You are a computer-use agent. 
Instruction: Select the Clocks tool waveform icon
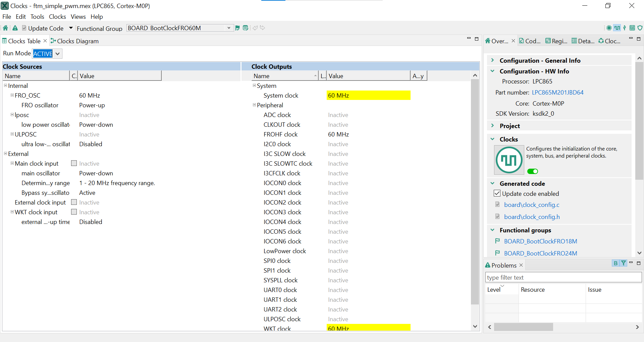click(x=617, y=28)
